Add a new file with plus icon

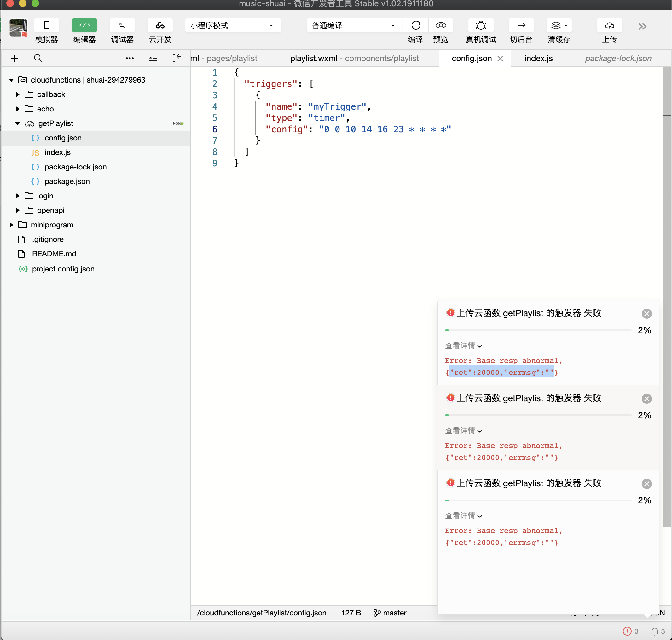[15, 58]
